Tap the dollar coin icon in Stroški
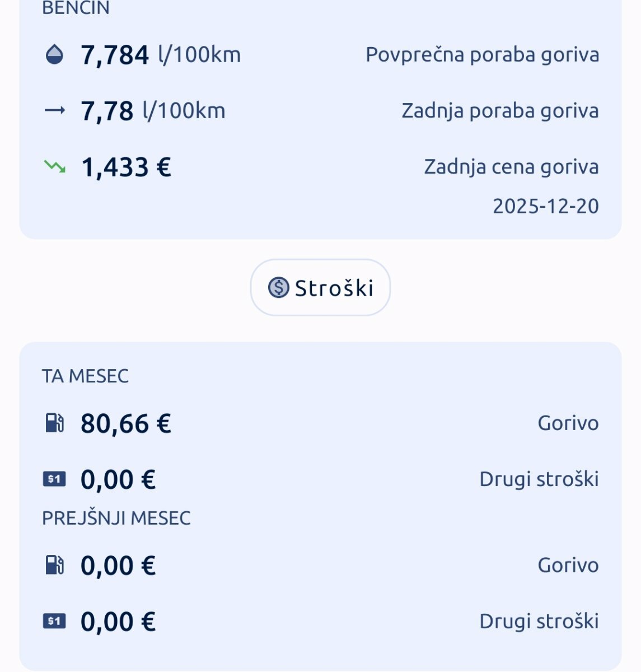Viewport: 641px width, 672px height. click(278, 288)
